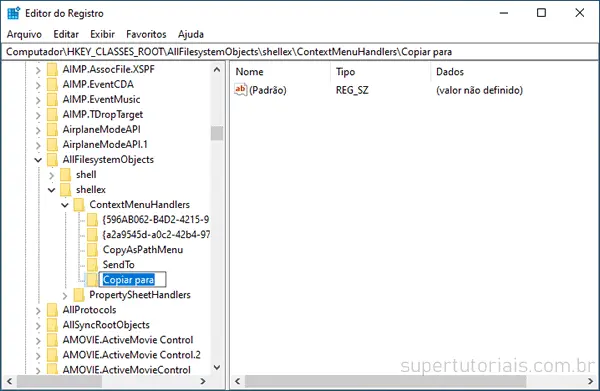Click the folder icon of Copiar para

[92, 280]
